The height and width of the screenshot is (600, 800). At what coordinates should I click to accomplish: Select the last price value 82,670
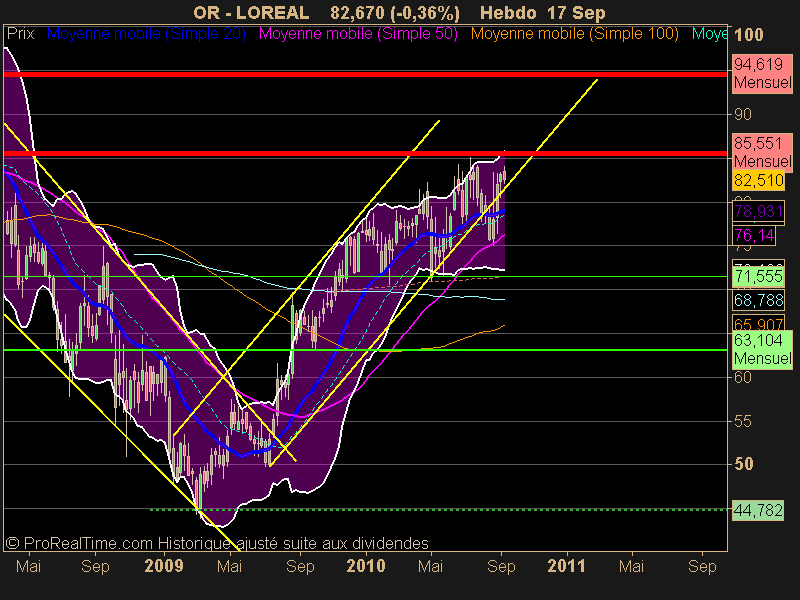[358, 12]
